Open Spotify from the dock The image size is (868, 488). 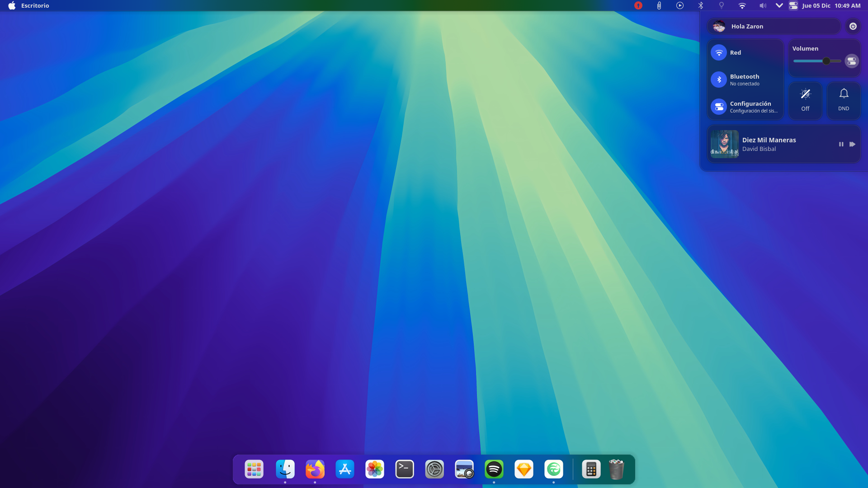[x=494, y=469]
